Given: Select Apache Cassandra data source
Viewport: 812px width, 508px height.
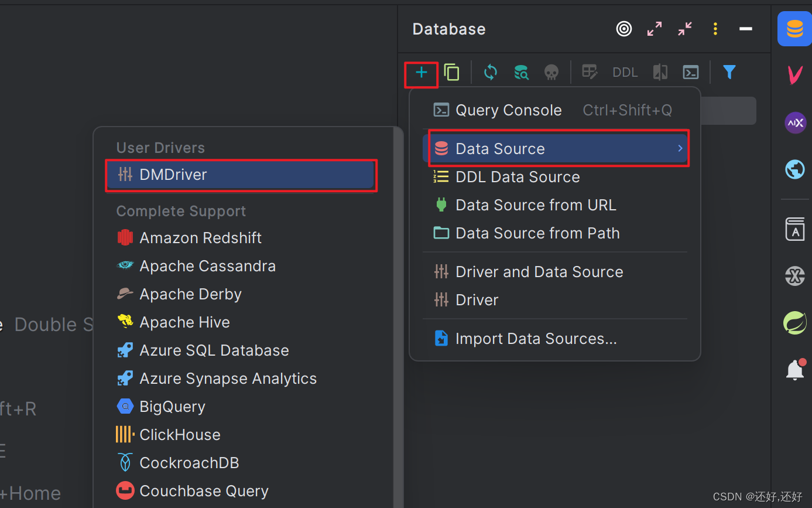Looking at the screenshot, I should pyautogui.click(x=241, y=266).
